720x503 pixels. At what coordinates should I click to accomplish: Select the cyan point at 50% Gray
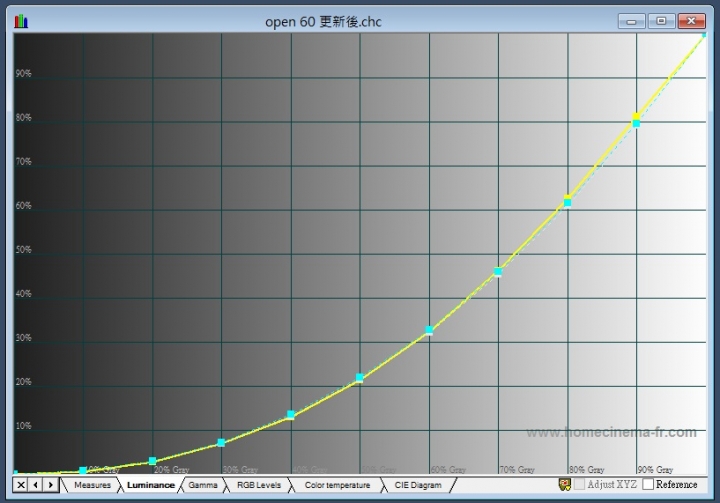coord(360,378)
